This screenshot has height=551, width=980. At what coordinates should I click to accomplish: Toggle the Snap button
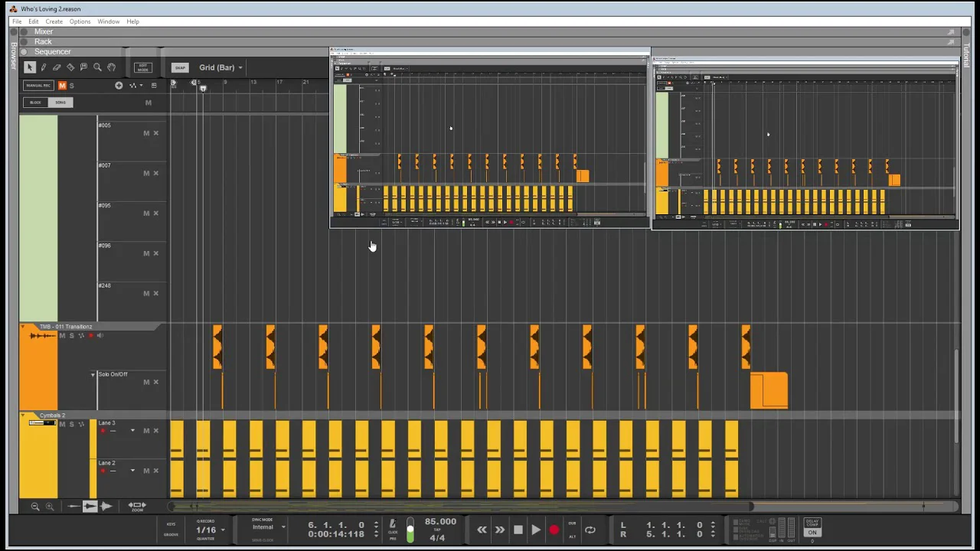179,67
